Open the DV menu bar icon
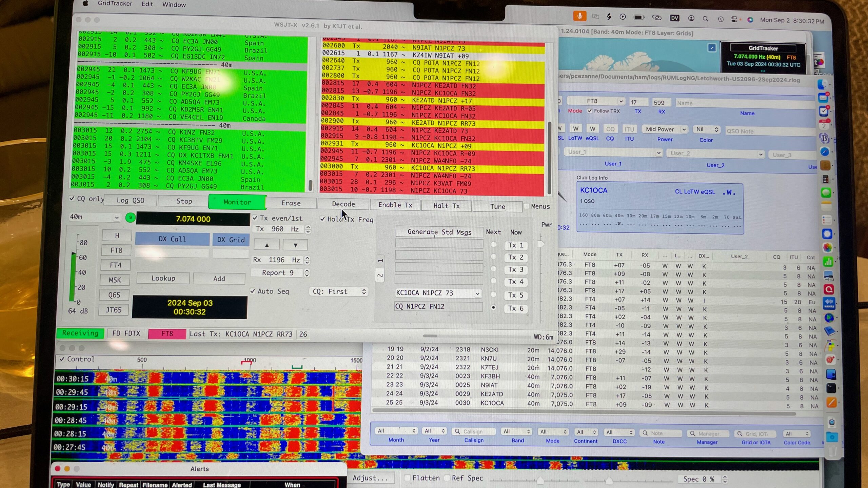The height and width of the screenshot is (488, 868). [x=674, y=18]
